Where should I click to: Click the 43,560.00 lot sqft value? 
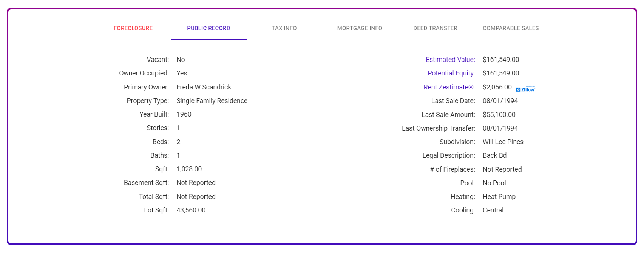(191, 210)
